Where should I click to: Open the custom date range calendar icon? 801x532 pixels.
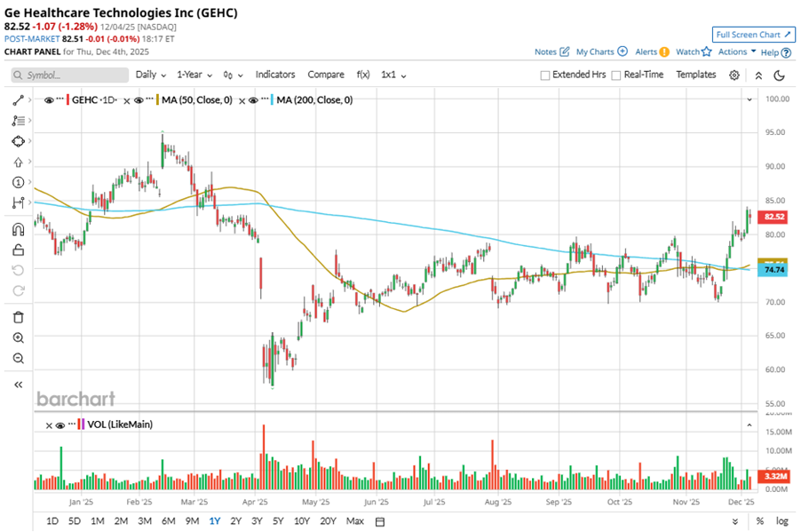coord(379,521)
